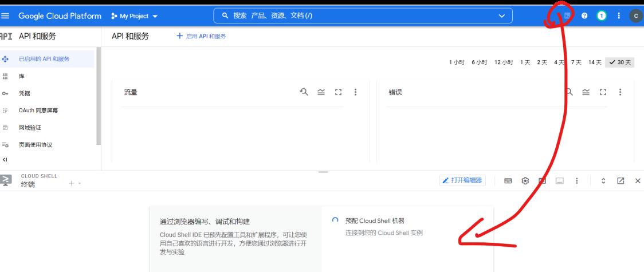The image size is (644, 272).
Task: Expand the search bar dropdown chevron
Action: [501, 16]
